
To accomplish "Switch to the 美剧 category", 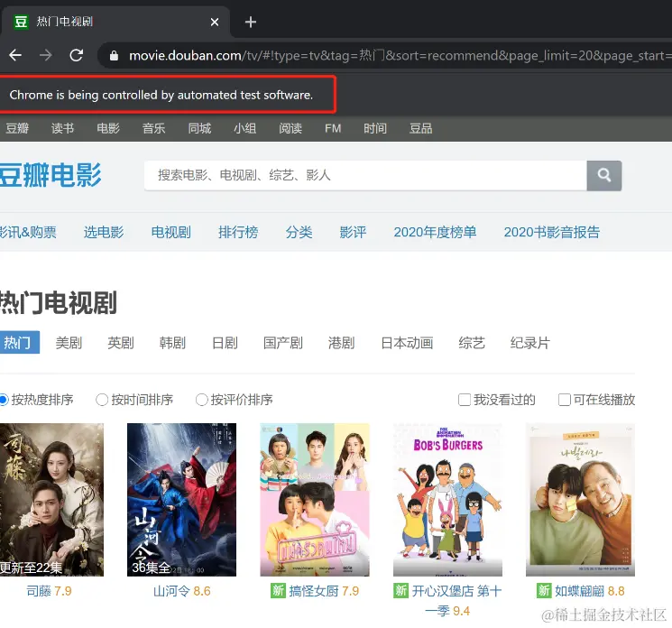I will coord(69,343).
